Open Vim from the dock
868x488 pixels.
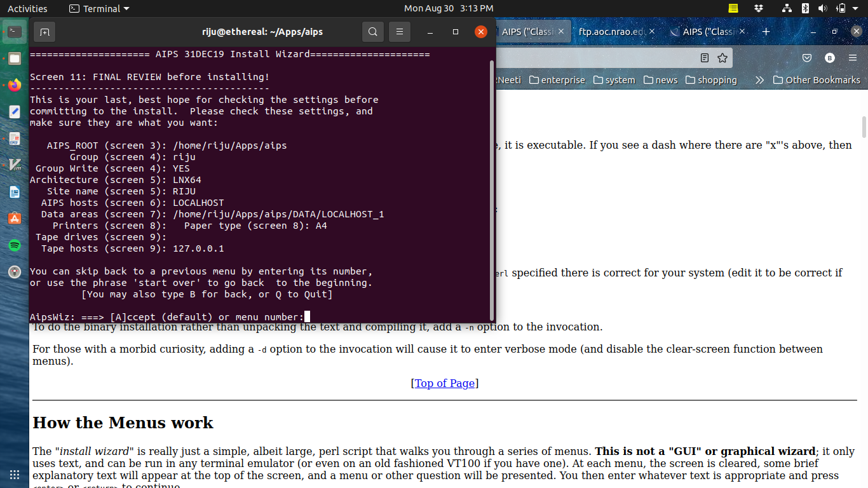pos(14,165)
